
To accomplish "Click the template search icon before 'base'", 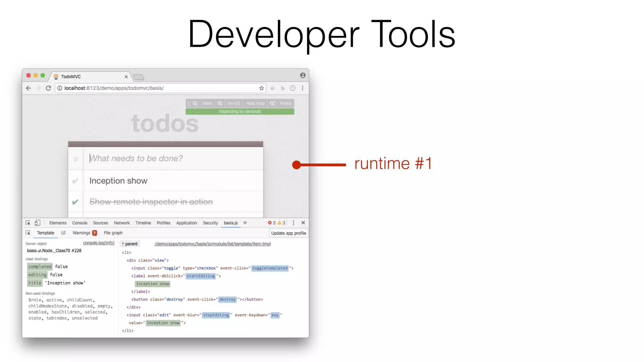I will [x=195, y=103].
